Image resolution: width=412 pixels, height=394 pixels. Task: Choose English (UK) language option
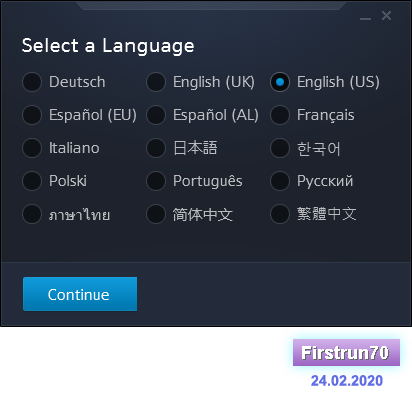point(156,82)
